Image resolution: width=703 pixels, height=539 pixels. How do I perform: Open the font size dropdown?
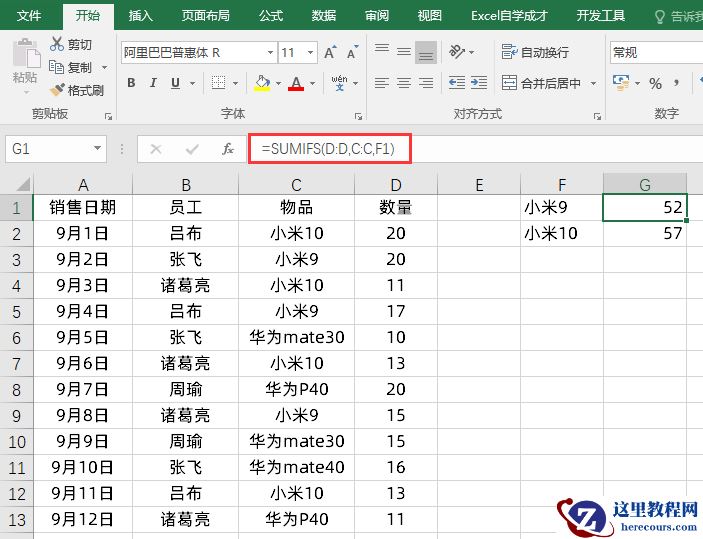(x=310, y=52)
